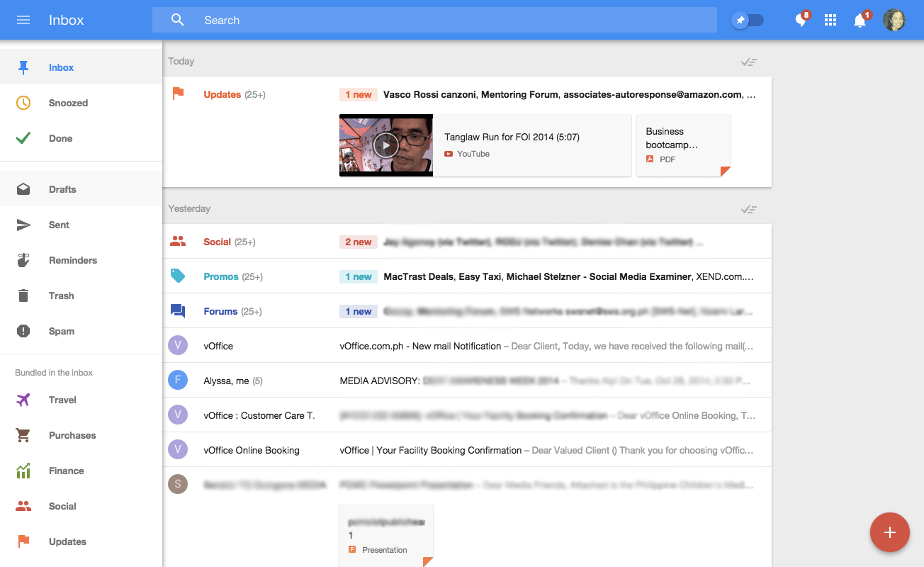Open the Business bootcamp PDF attachment
924x567 pixels.
pyautogui.click(x=684, y=145)
